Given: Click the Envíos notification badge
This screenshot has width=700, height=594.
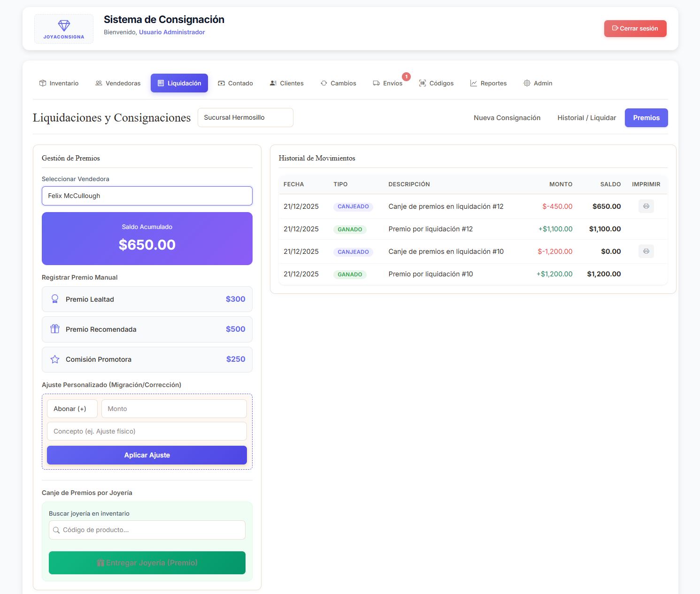Looking at the screenshot, I should [x=406, y=76].
